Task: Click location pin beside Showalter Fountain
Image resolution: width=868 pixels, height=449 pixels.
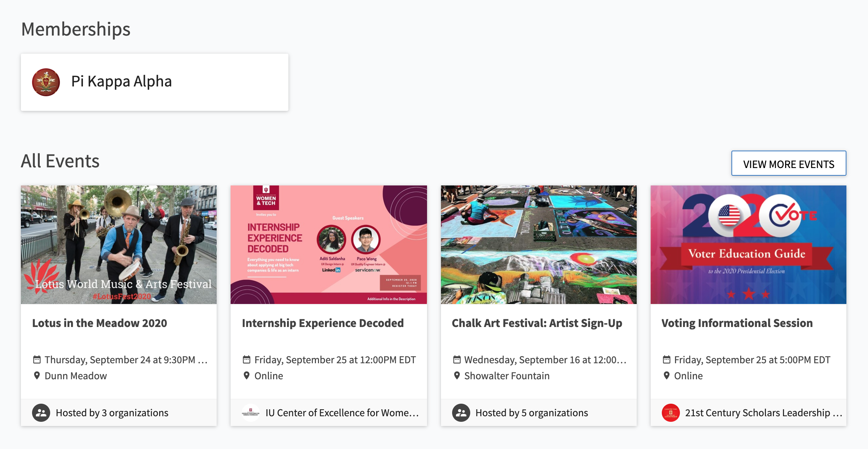Action: click(457, 375)
